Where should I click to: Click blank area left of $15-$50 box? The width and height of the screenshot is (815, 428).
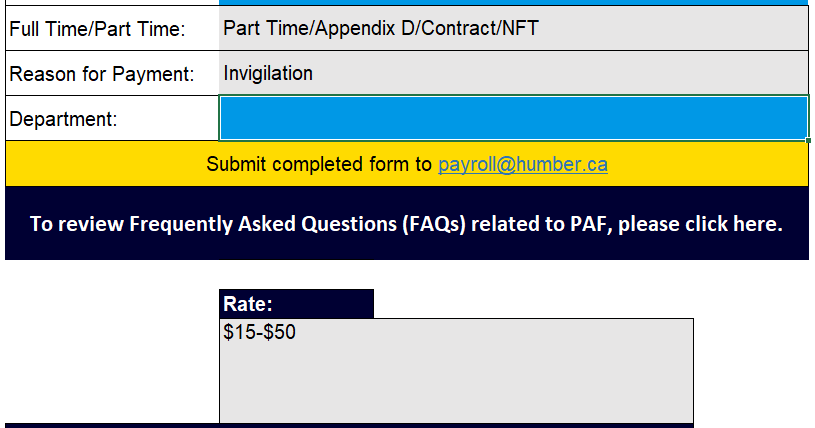(112, 371)
